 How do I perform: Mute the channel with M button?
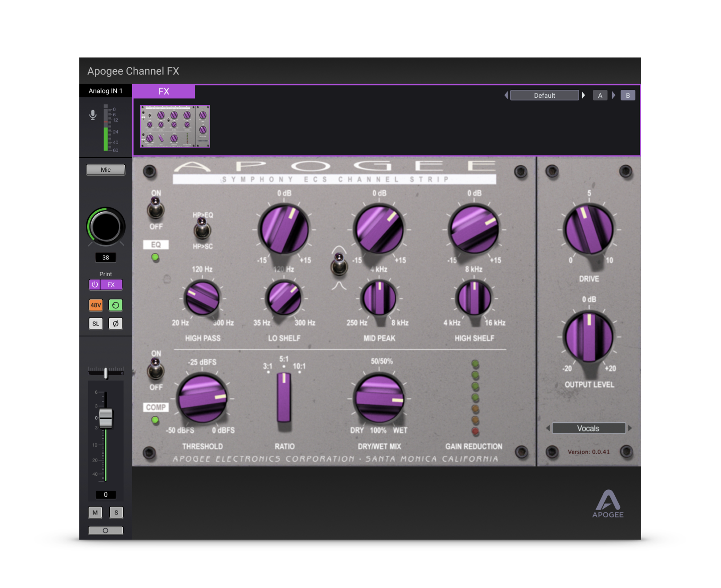point(95,512)
